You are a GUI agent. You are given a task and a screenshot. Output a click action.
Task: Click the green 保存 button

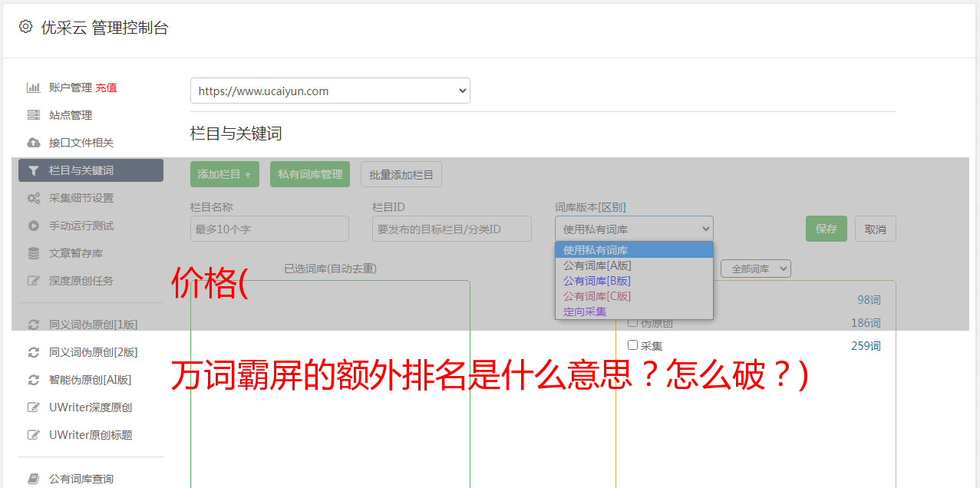826,229
